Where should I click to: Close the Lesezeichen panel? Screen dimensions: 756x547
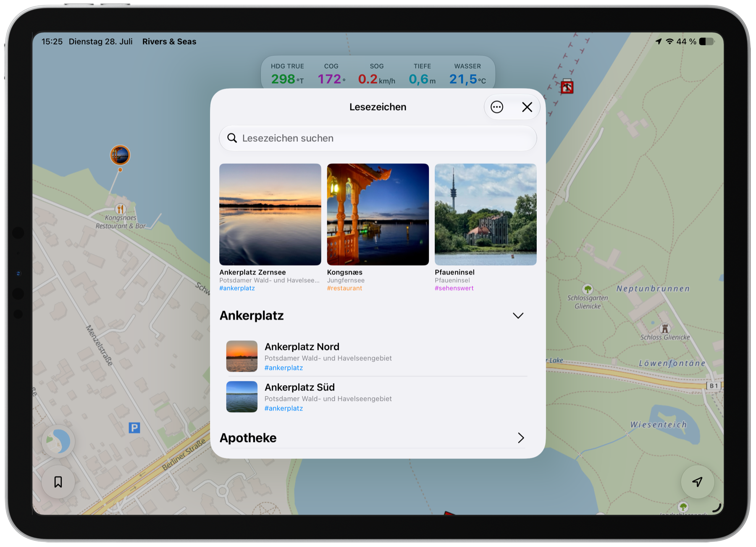[x=527, y=107]
